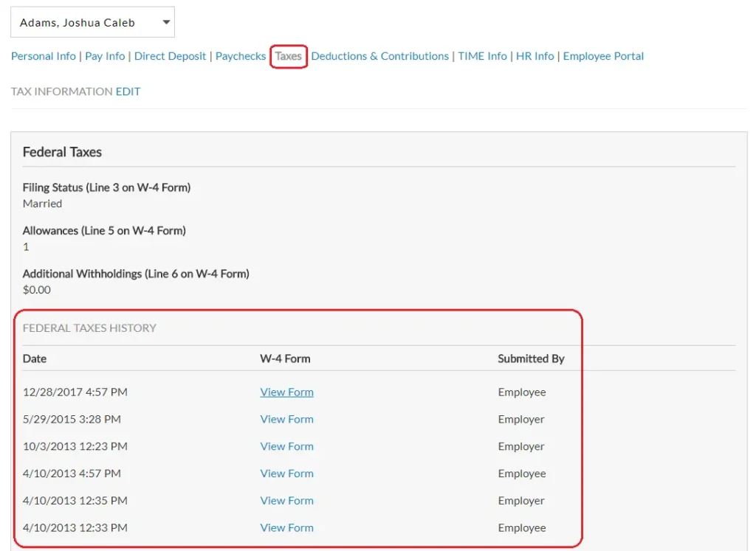Click the TAX INFORMATION heading text

tap(62, 91)
